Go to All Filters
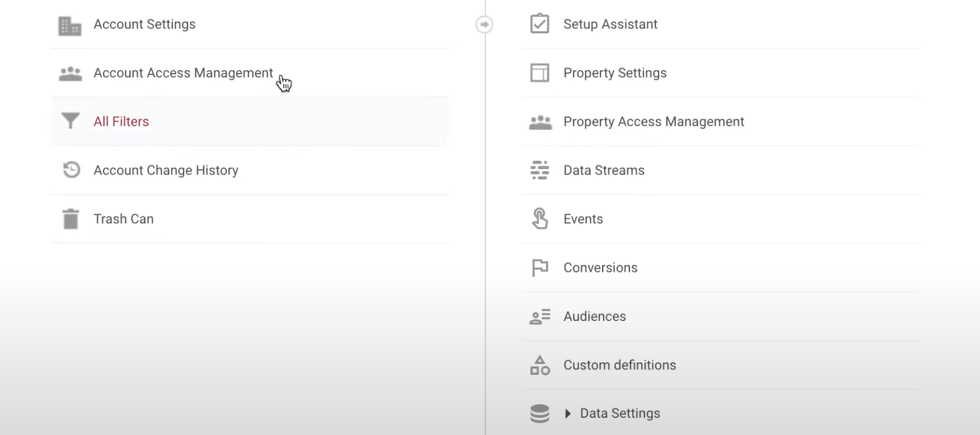The image size is (980, 435). (x=121, y=122)
